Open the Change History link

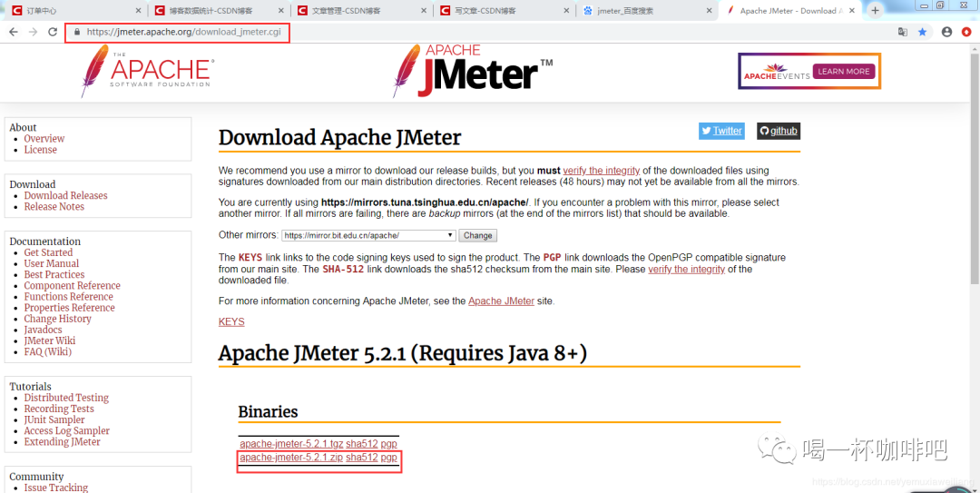pyautogui.click(x=57, y=319)
